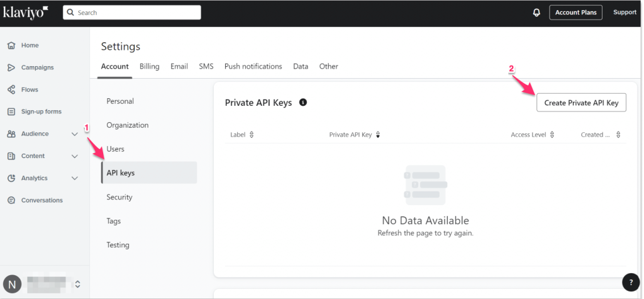
Task: Sort by Created column arrows
Action: point(618,135)
